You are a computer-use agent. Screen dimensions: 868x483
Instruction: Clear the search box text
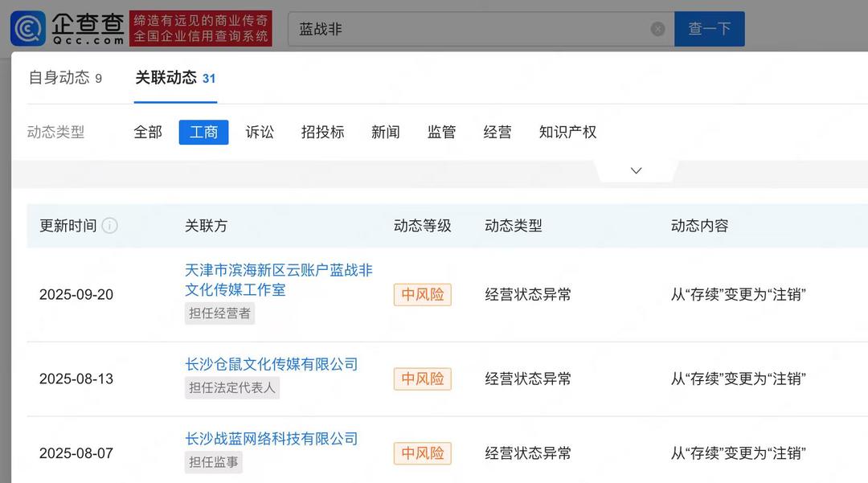coord(657,29)
